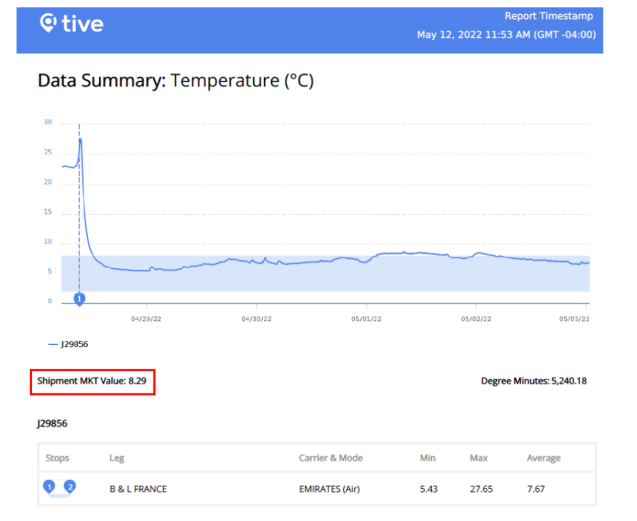Select the stop 2 icon in Stops column
Screen dimensions: 637x521
click(70, 486)
